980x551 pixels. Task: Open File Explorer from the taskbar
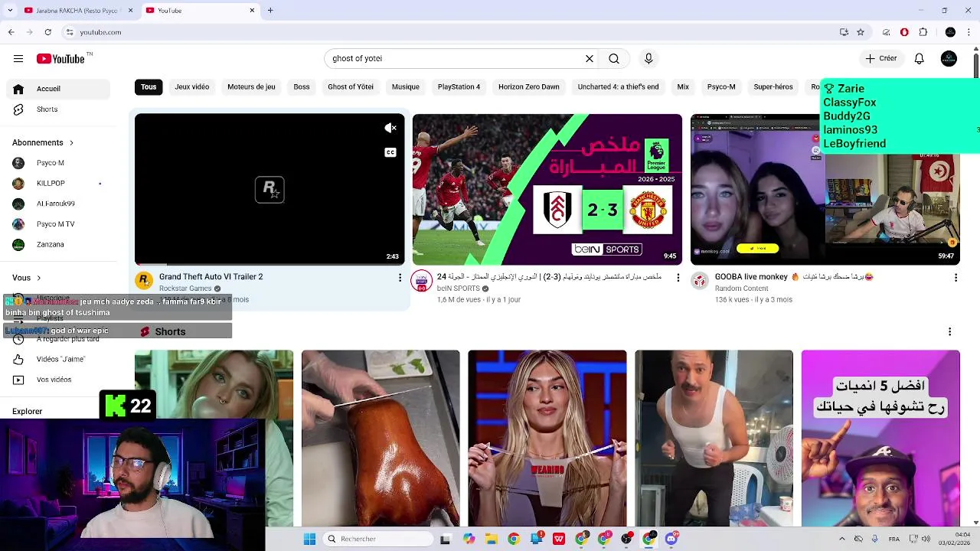[491, 539]
